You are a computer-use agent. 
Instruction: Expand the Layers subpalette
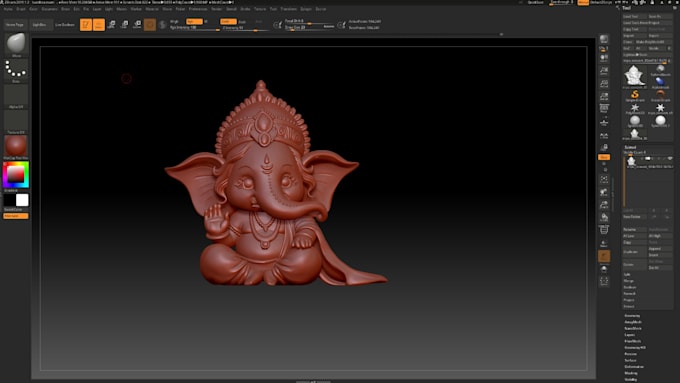click(630, 335)
